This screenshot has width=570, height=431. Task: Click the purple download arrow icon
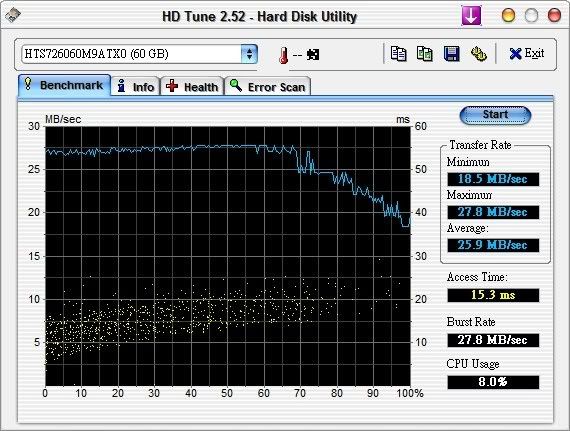(471, 16)
